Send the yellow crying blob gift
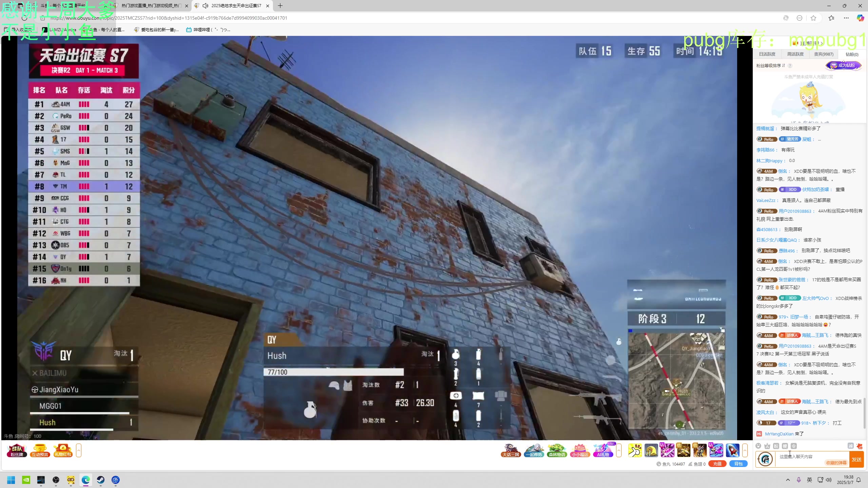 [651, 450]
